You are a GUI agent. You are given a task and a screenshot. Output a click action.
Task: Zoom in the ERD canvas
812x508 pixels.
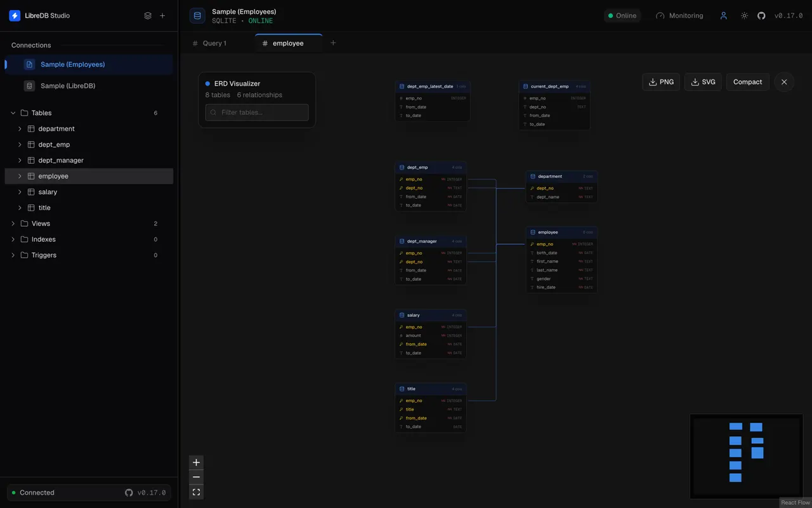click(x=196, y=462)
